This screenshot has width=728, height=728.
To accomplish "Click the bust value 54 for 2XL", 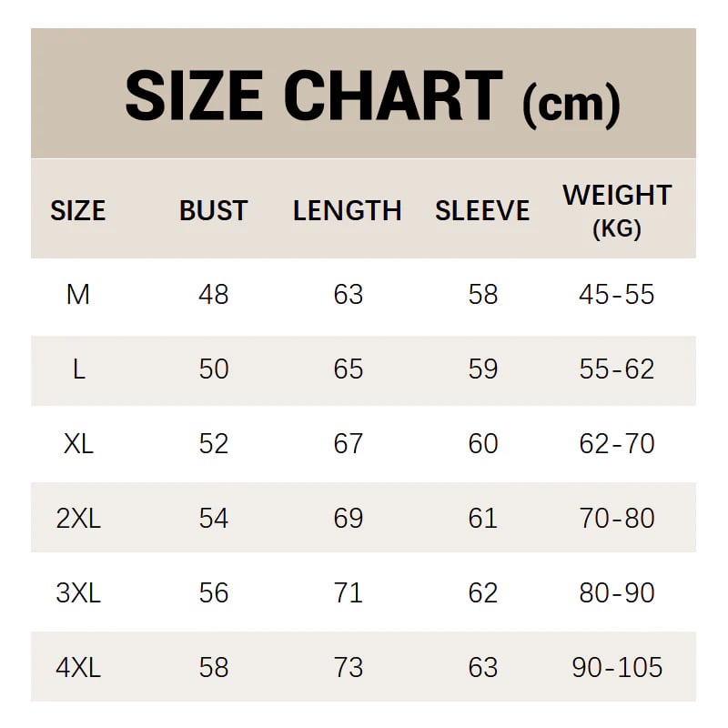I will (x=214, y=519).
